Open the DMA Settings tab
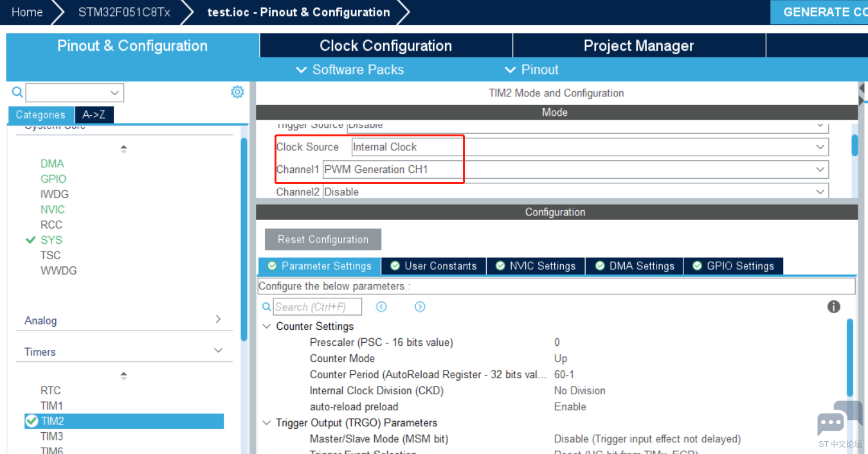This screenshot has height=454, width=868. click(x=635, y=266)
